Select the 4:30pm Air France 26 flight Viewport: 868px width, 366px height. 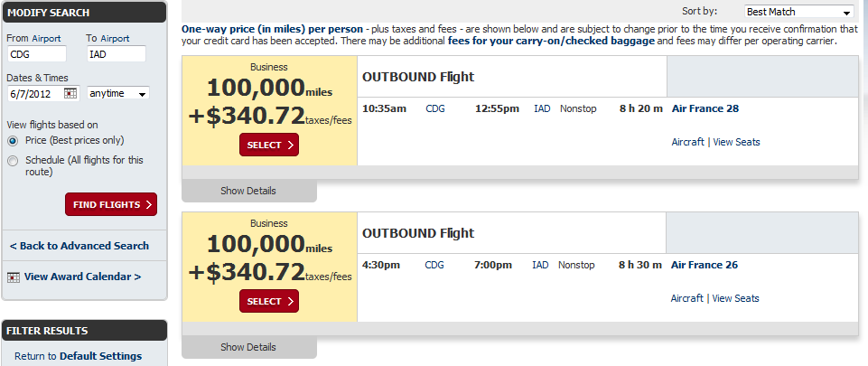click(268, 301)
